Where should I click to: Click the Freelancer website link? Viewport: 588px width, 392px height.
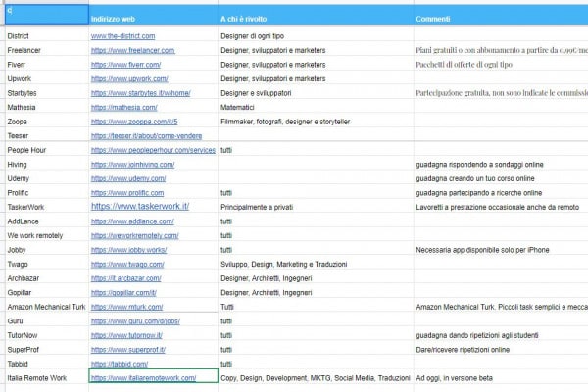pos(132,50)
